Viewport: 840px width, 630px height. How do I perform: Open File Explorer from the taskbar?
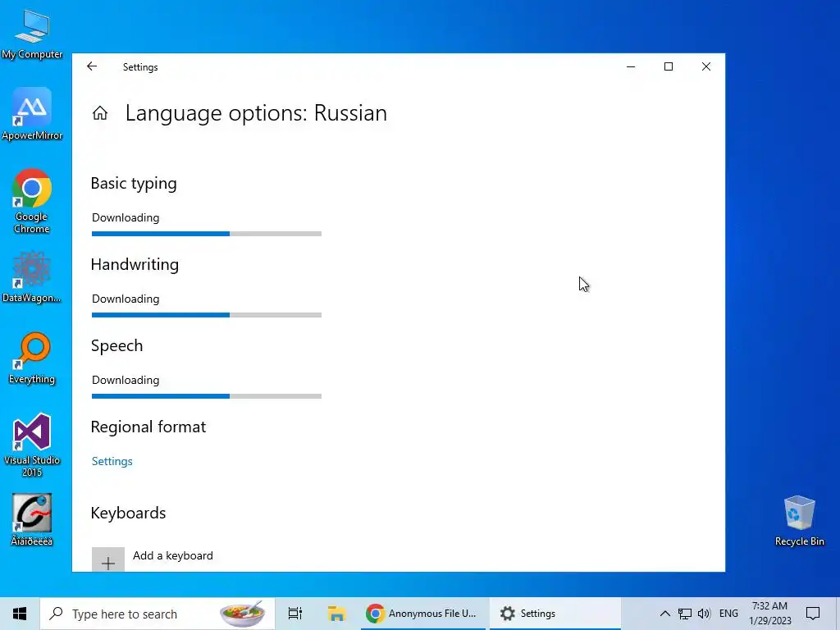[x=336, y=614]
